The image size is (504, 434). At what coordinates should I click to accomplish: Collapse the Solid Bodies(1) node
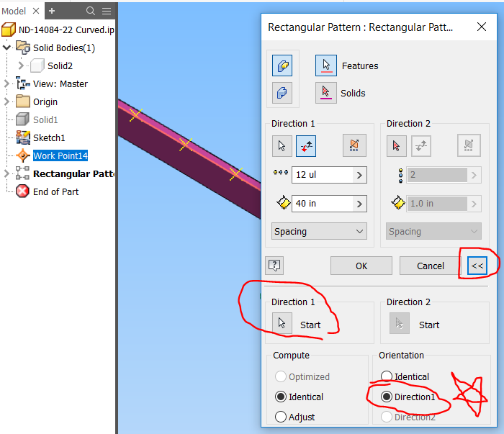point(6,48)
